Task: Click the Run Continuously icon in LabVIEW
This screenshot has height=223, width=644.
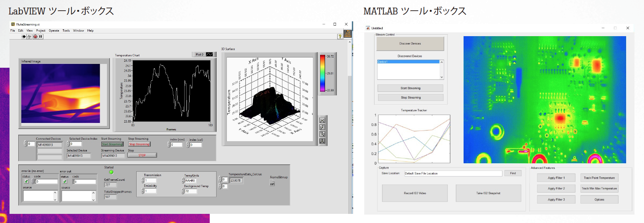Action: pyautogui.click(x=29, y=37)
